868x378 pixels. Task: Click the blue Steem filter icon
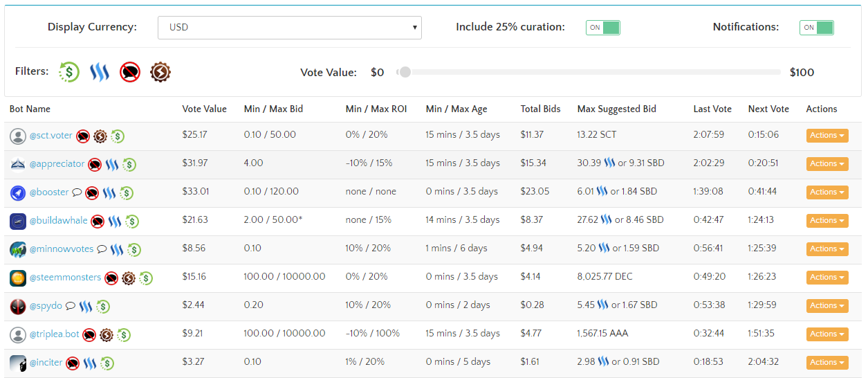100,72
